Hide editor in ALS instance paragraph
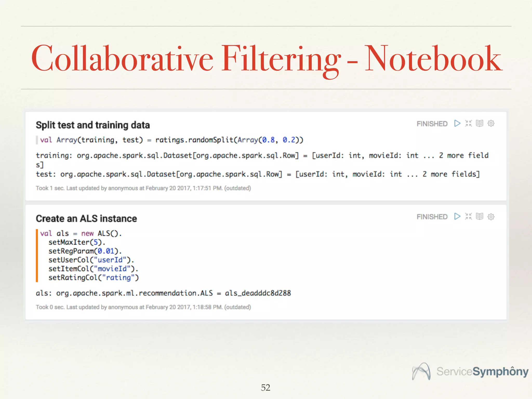This screenshot has height=399, width=532. [468, 216]
